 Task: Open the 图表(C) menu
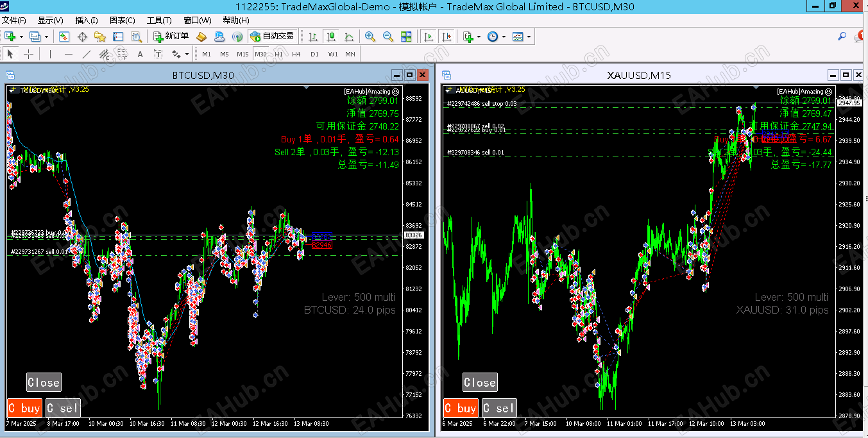[123, 20]
